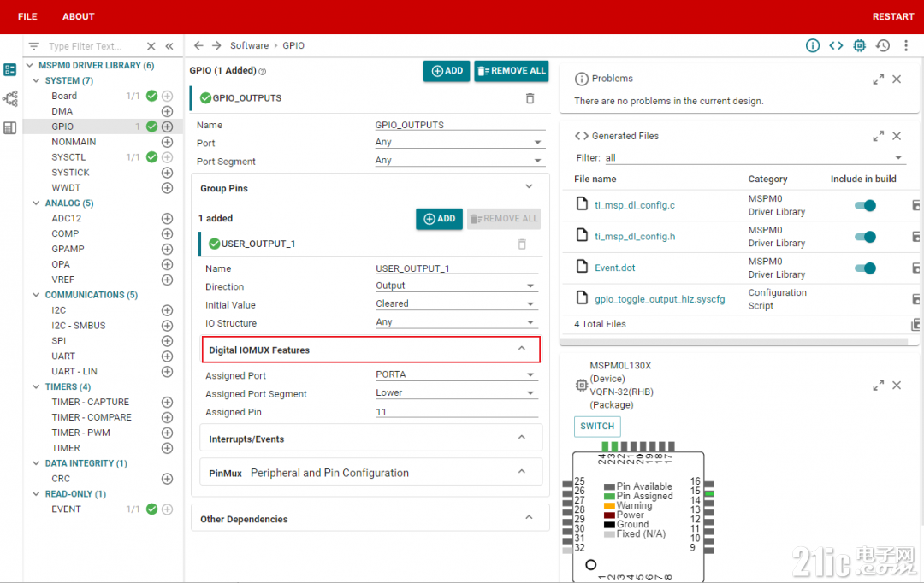Click the SWITCH device button
Viewport: 924px width, 583px height.
coord(597,427)
